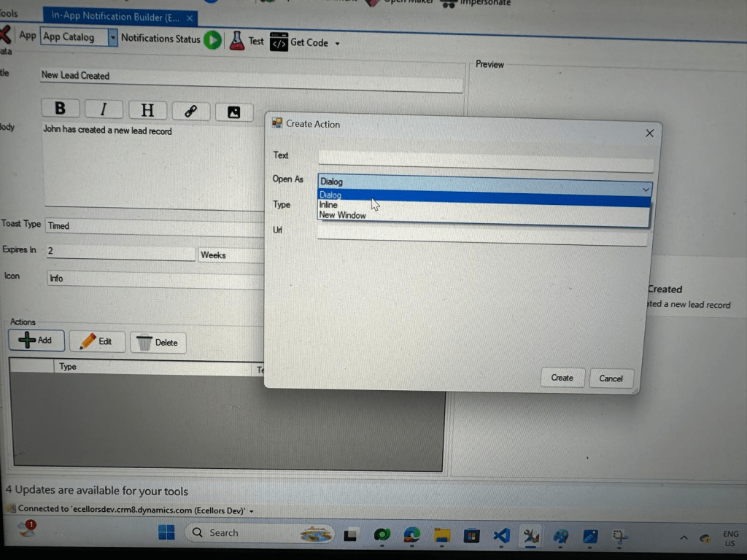
Task: Open Visual Studio Code from the taskbar
Action: pyautogui.click(x=501, y=535)
